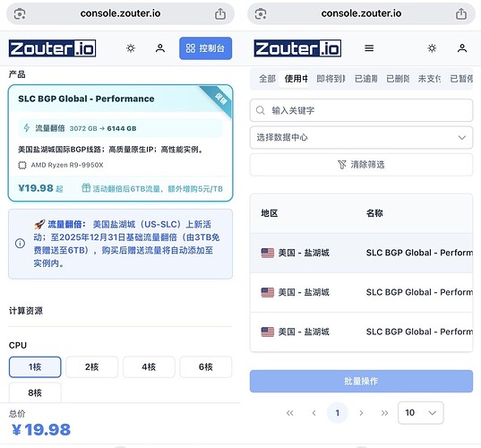This screenshot has width=481, height=448.
Task: Expand the 选择数据中心 dropdown
Action: [361, 137]
